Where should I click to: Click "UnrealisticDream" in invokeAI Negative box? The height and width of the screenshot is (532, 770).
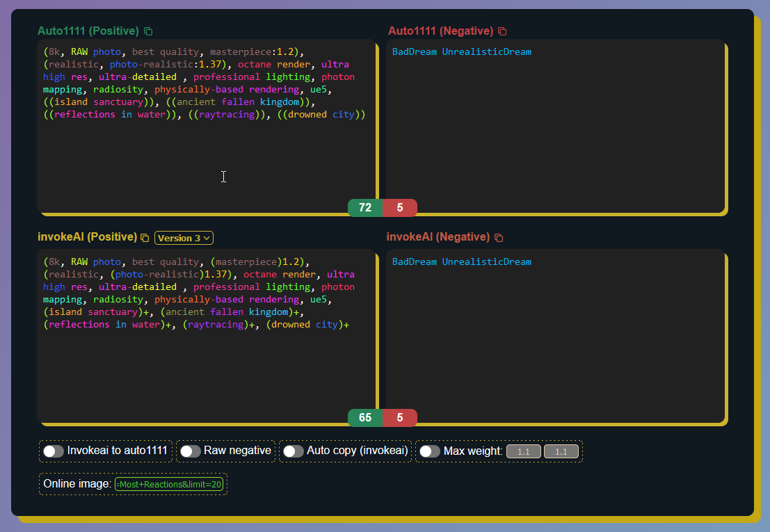(487, 261)
